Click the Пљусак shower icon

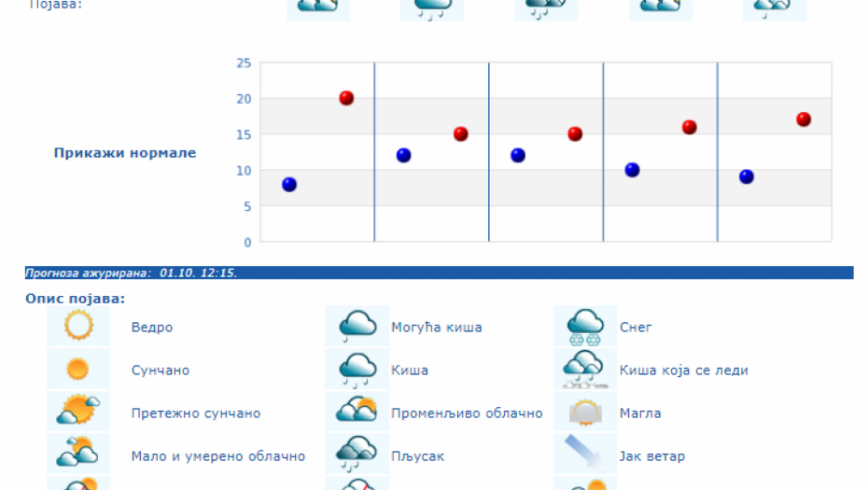pyautogui.click(x=357, y=455)
